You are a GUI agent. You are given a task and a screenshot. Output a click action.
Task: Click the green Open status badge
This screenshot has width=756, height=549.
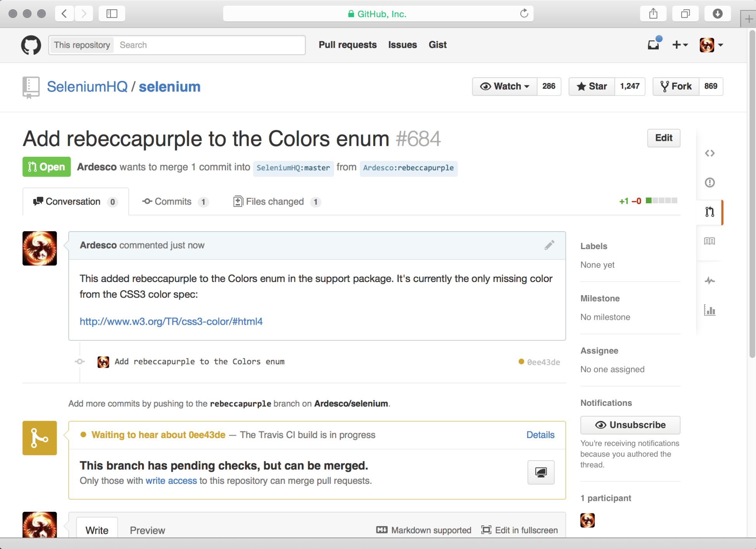47,167
